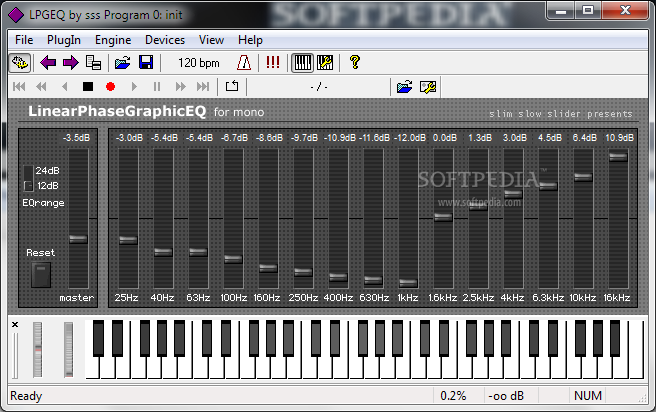Click the 10kHz band slider handle

click(x=583, y=177)
